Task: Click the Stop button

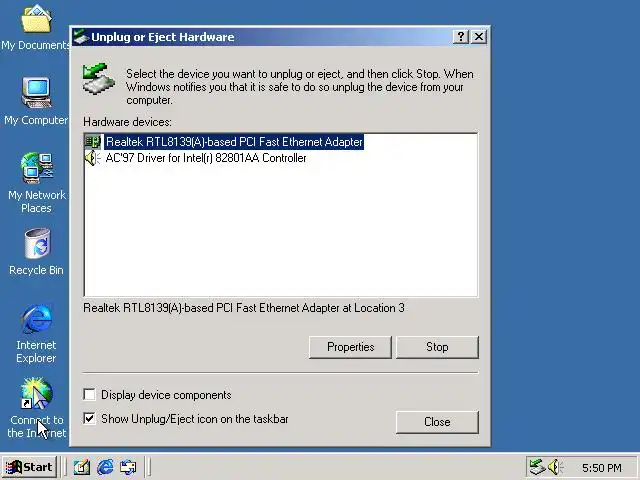Action: pos(437,347)
